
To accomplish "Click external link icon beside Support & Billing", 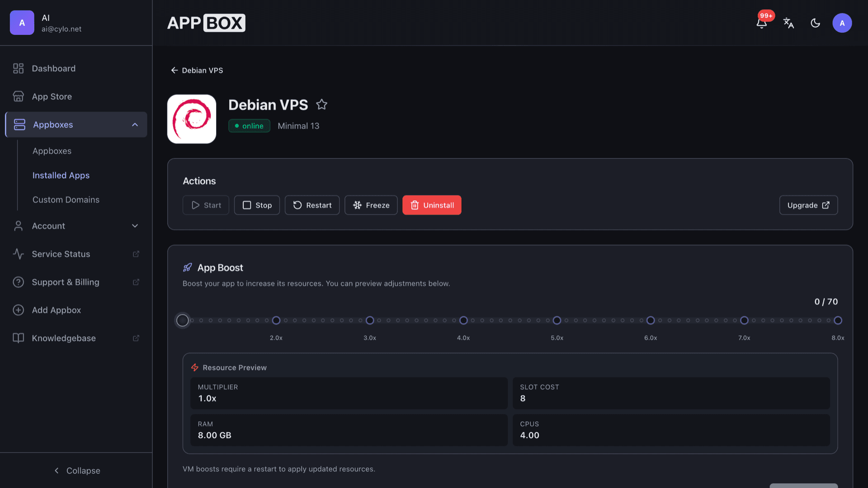I will [x=136, y=282].
